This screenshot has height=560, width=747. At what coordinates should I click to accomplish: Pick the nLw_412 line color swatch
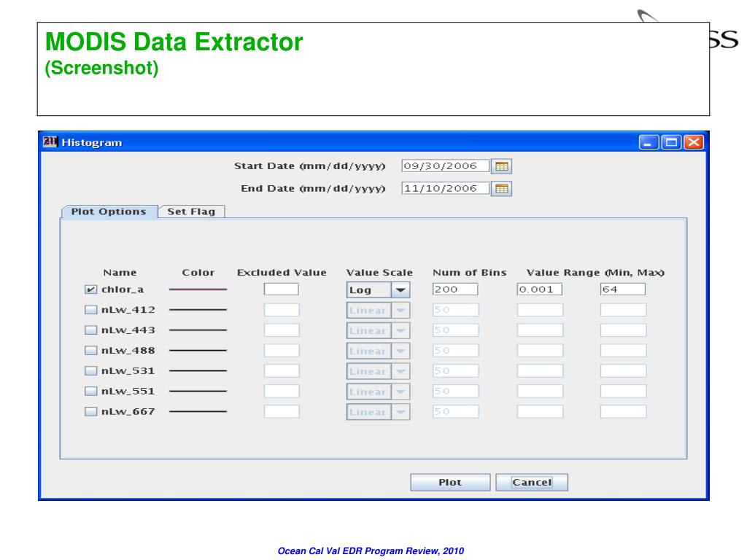[x=198, y=309]
